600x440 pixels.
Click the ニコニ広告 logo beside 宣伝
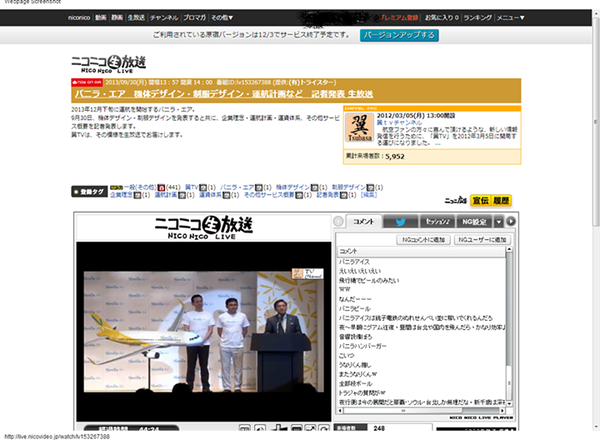click(x=455, y=200)
